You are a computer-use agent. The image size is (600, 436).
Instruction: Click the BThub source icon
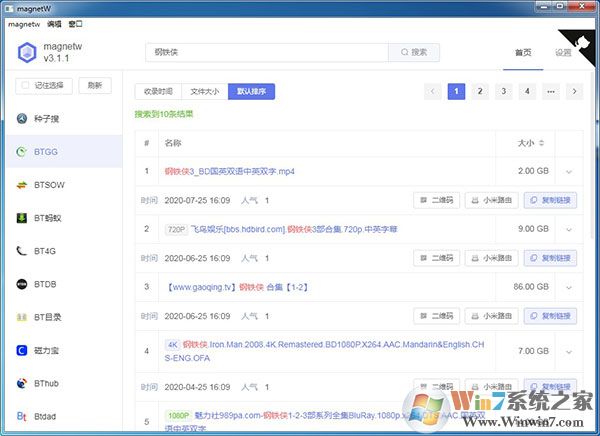click(22, 383)
